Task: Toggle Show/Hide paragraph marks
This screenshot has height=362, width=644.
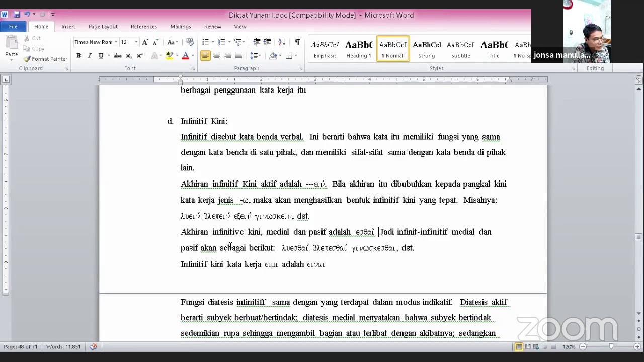Action: (297, 42)
